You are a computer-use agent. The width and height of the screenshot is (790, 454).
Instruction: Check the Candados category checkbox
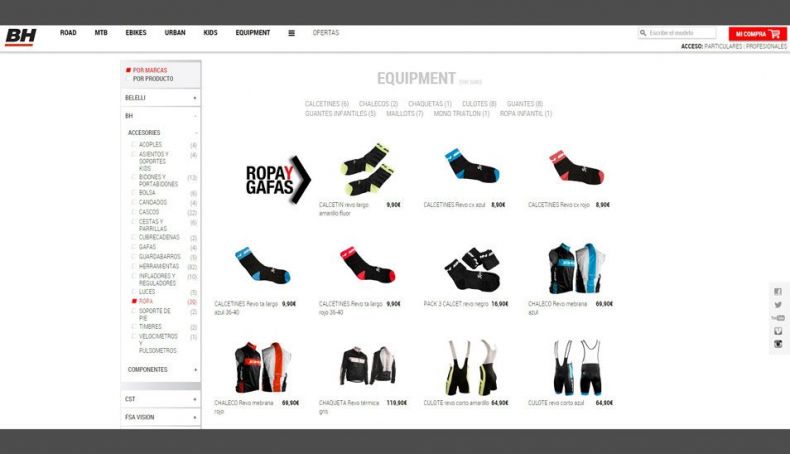(134, 202)
